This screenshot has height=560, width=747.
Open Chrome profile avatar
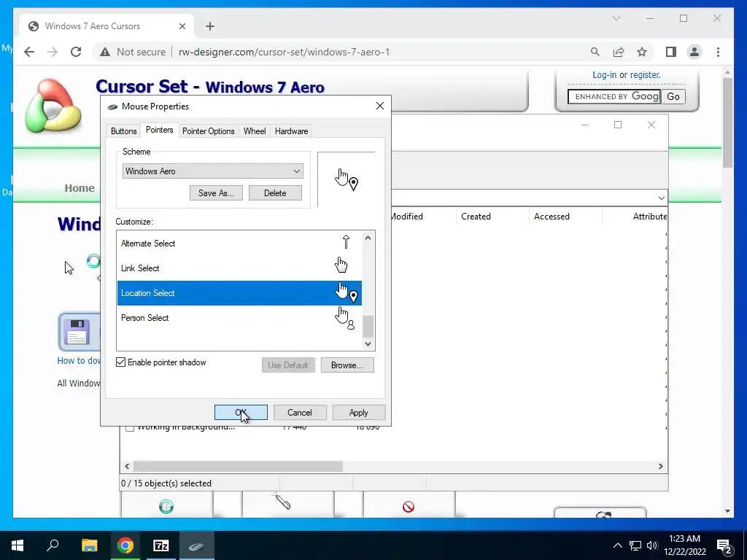pyautogui.click(x=694, y=52)
